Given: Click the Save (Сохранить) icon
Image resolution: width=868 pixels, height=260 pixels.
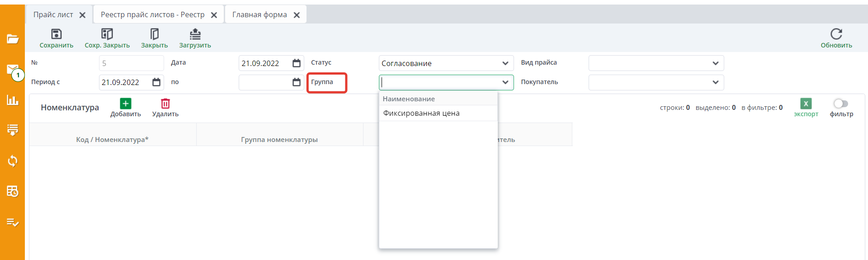Looking at the screenshot, I should pyautogui.click(x=56, y=34).
